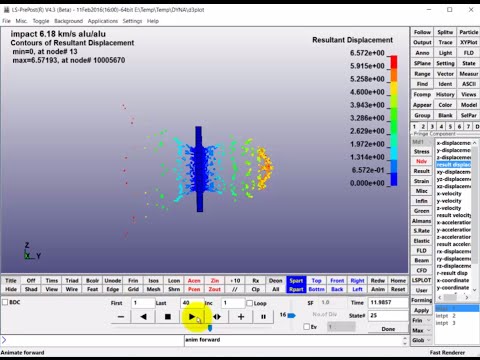
Task: Play the animation forward
Action: pyautogui.click(x=192, y=317)
